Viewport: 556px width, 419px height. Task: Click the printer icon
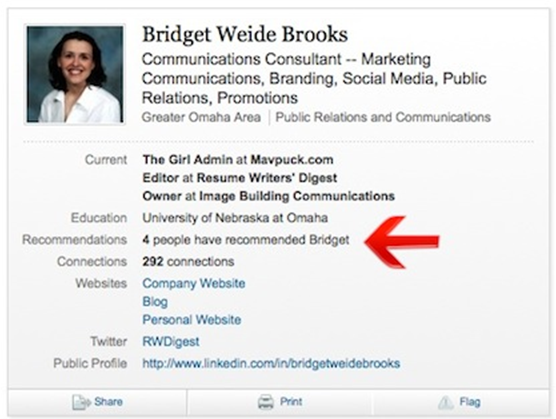pos(266,402)
